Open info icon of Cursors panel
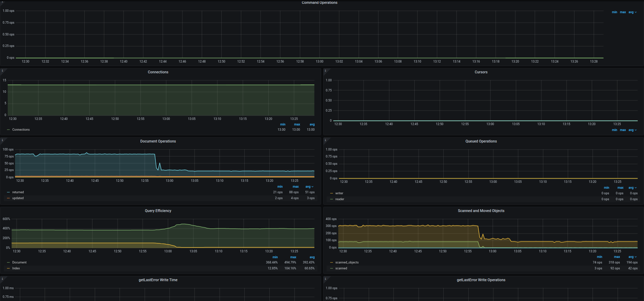 pyautogui.click(x=325, y=71)
